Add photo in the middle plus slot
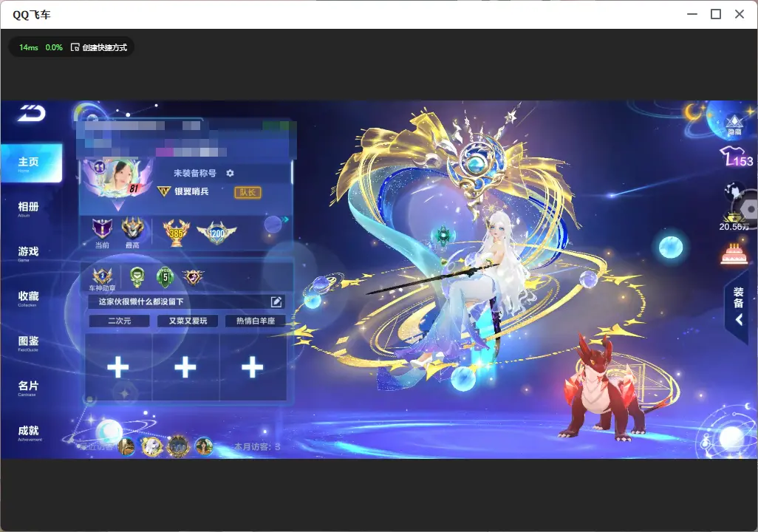 [x=185, y=367]
